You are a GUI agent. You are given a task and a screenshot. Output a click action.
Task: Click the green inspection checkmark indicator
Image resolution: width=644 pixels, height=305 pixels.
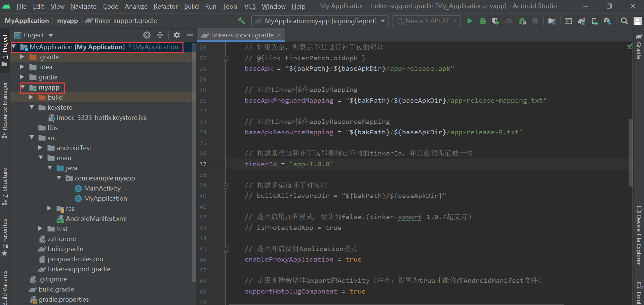[x=630, y=47]
